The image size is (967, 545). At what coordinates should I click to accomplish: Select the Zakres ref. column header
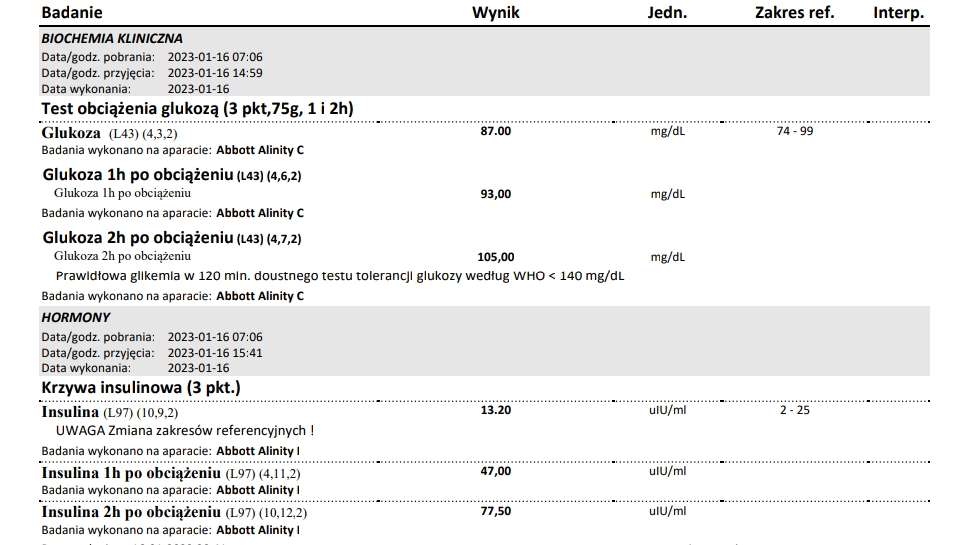pos(794,13)
